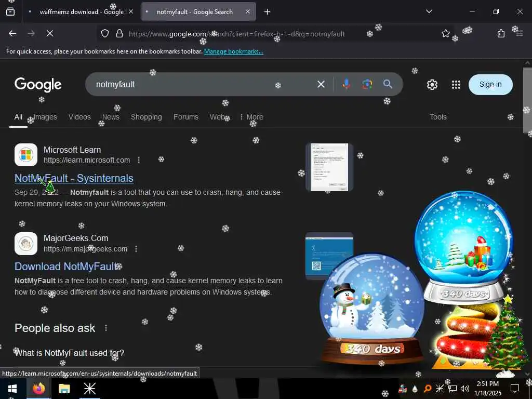Click the site padlock security icon
The width and height of the screenshot is (532, 399).
pos(119,34)
